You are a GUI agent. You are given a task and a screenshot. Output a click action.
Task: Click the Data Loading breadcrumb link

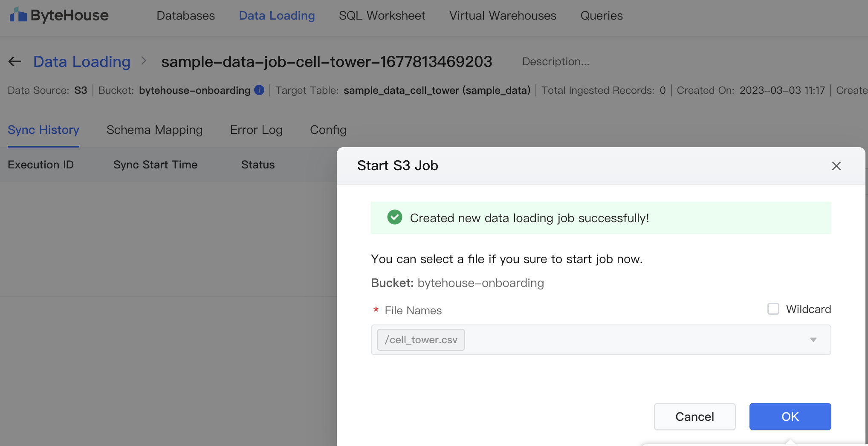(x=82, y=62)
